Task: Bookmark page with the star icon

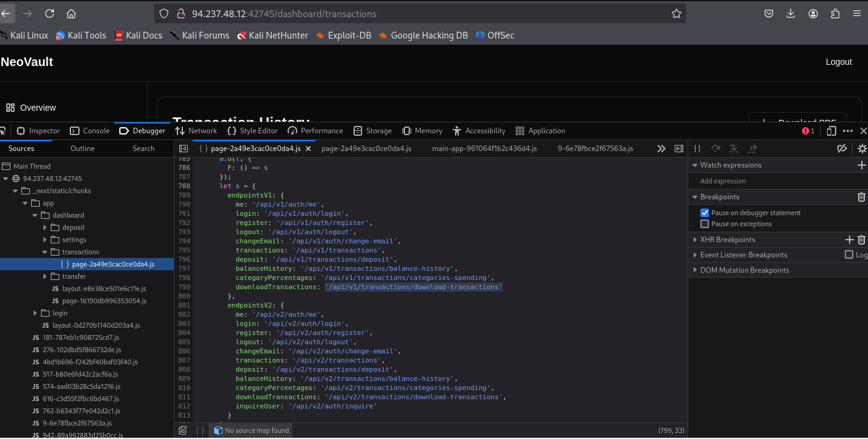Action: [x=676, y=13]
